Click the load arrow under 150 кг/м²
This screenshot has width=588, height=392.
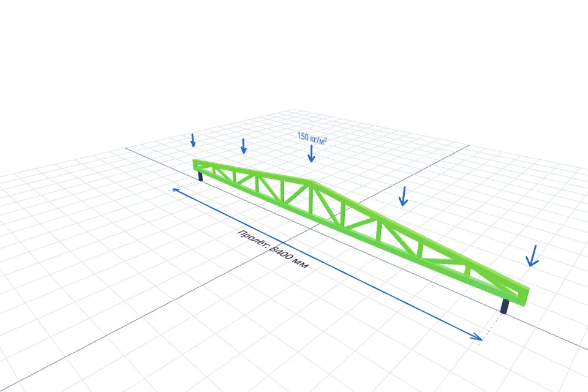(x=311, y=154)
